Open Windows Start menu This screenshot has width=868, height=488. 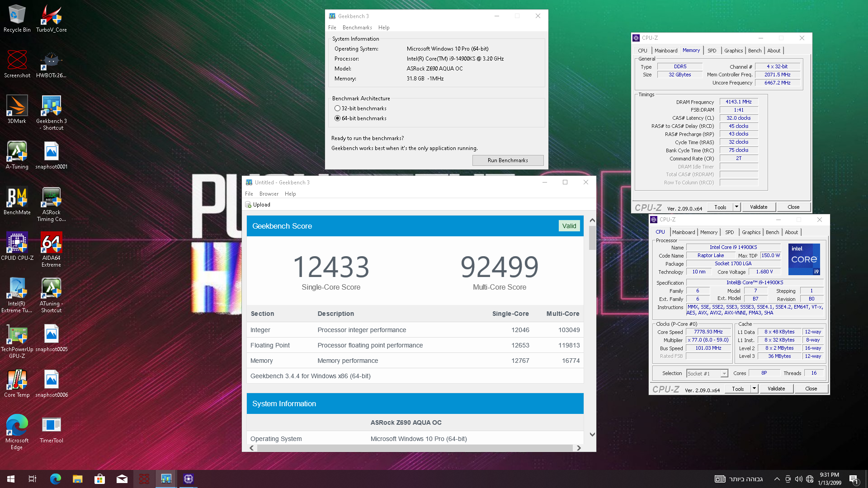[11, 479]
